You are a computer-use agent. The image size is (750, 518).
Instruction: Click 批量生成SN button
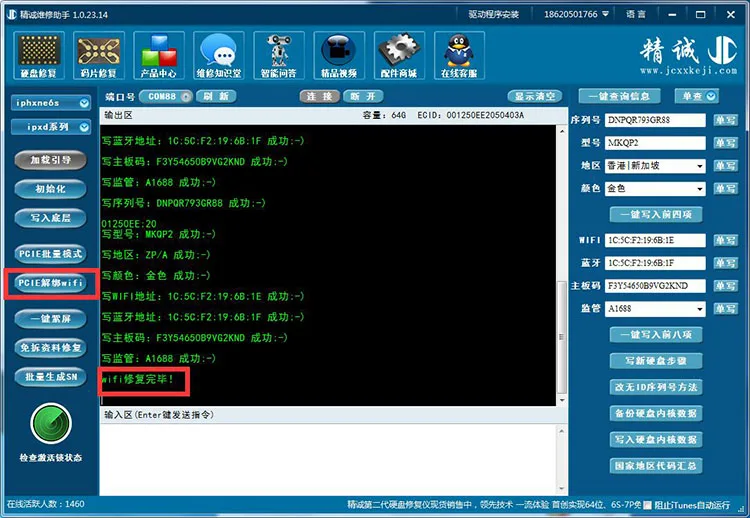point(51,377)
